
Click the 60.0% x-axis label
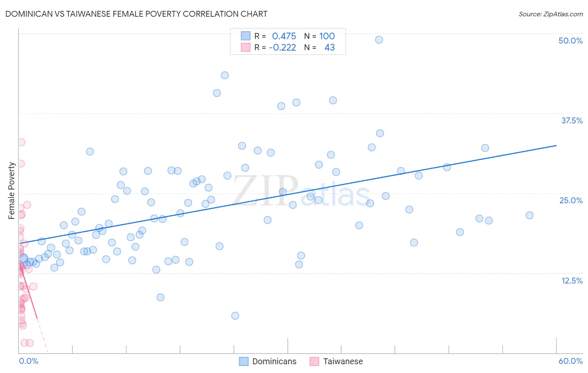coord(570,361)
